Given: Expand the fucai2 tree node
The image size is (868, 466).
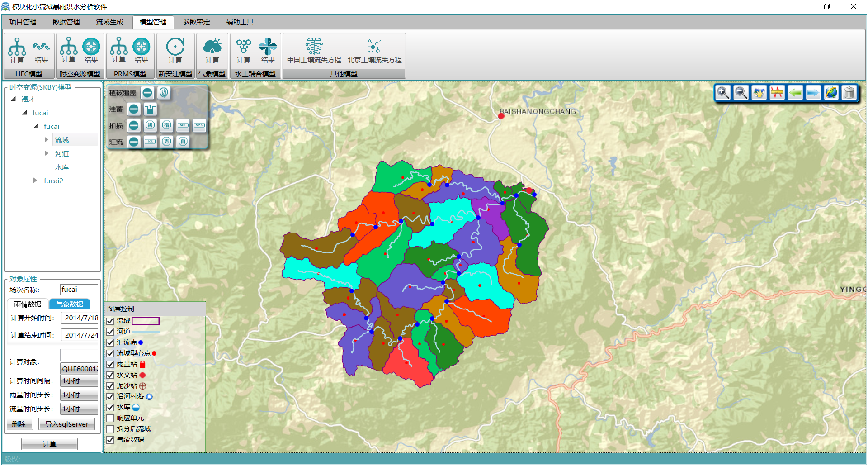Looking at the screenshot, I should pos(35,181).
